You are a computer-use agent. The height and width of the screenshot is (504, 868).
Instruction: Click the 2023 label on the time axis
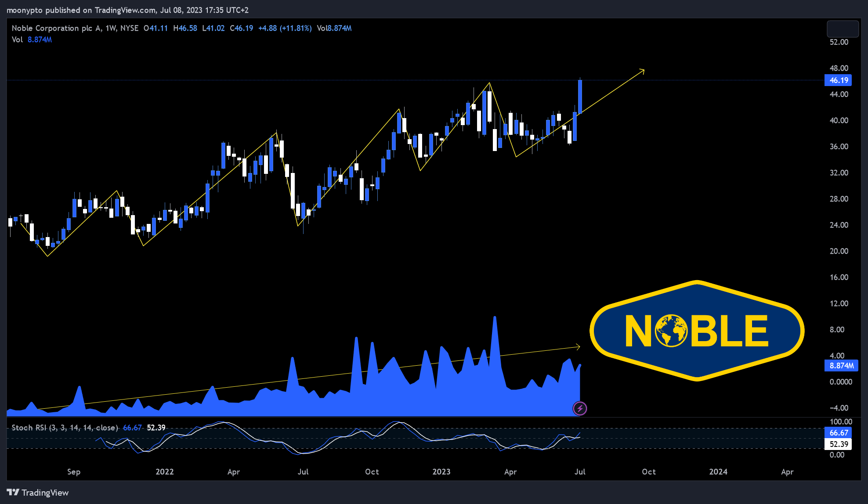click(441, 472)
